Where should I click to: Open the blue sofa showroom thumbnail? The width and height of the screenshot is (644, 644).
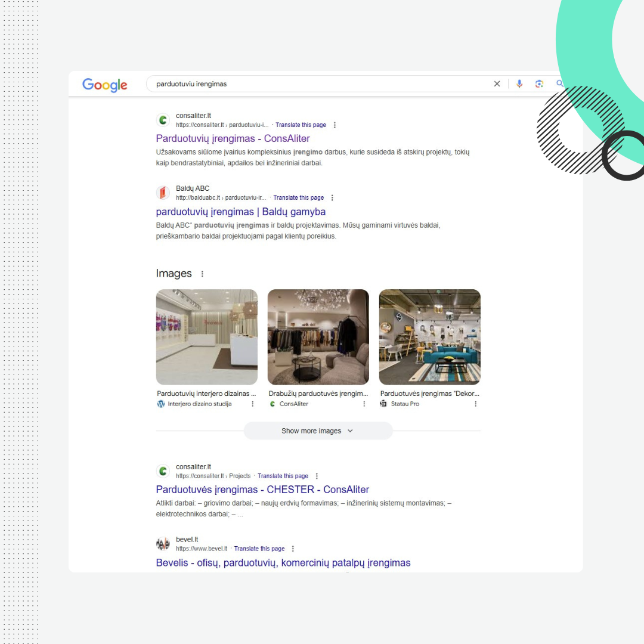tap(429, 337)
